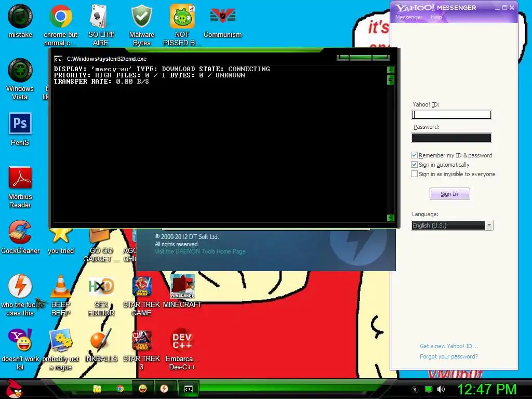Switch to DAEMON Tools lightning taskbar button
The height and width of the screenshot is (399, 532).
tap(165, 389)
